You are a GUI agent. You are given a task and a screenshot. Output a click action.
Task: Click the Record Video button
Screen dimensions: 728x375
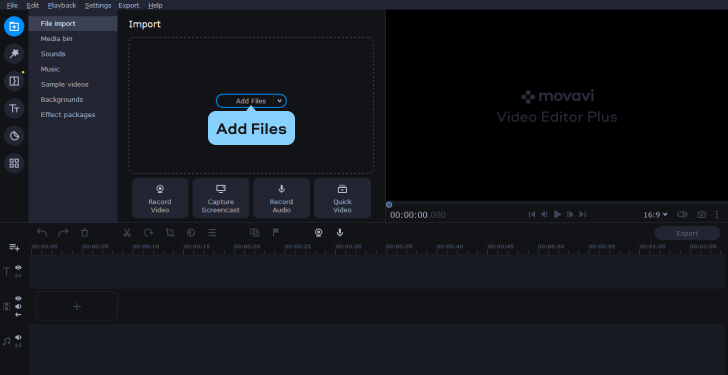160,198
